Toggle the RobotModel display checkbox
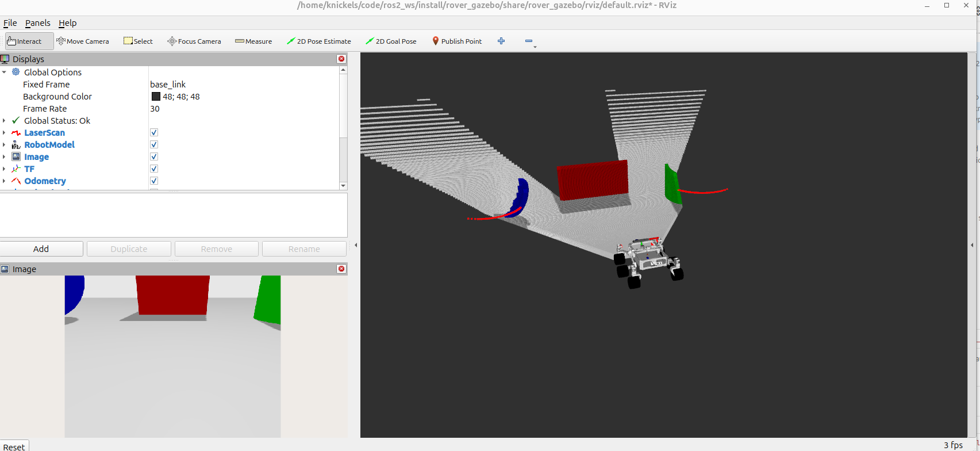Viewport: 980px width, 451px height. point(154,145)
